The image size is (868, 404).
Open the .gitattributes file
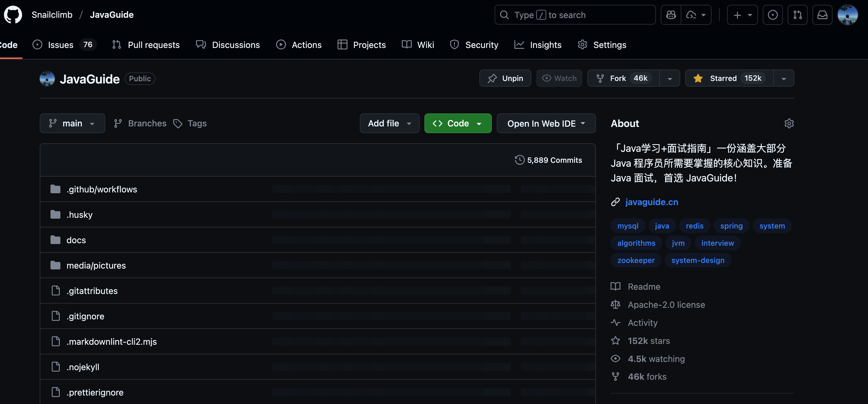(x=92, y=291)
